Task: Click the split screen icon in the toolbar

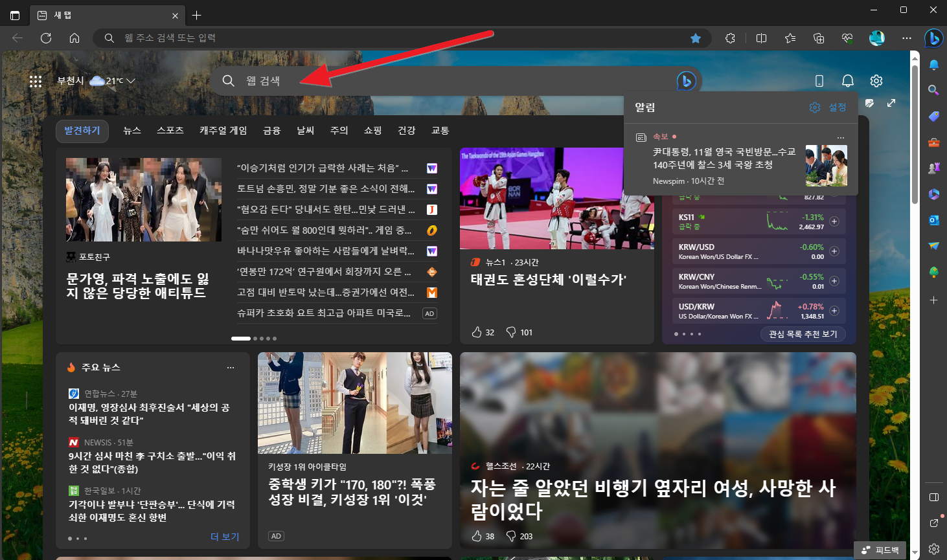Action: click(761, 38)
